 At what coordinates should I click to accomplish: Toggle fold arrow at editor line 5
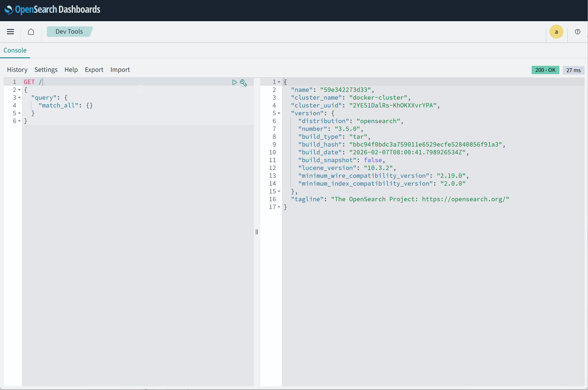[19, 113]
